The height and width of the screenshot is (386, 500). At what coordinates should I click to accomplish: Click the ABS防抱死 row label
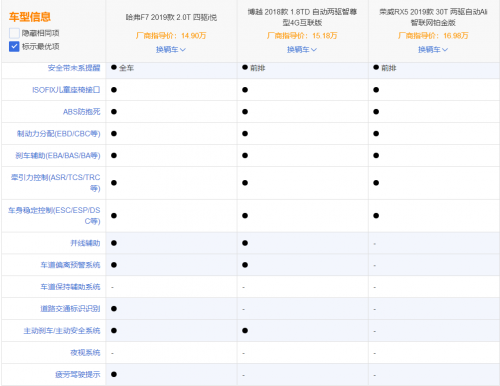[82, 112]
